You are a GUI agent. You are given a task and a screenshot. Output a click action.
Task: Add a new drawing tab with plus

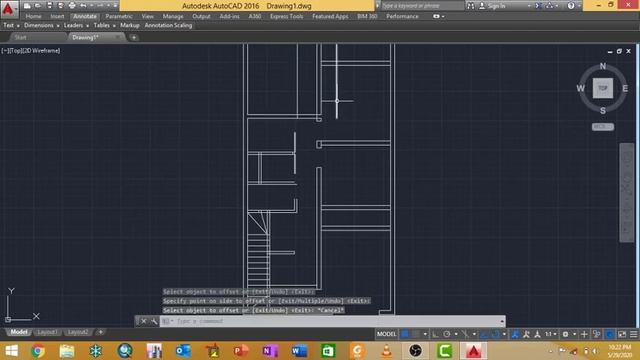tap(133, 38)
